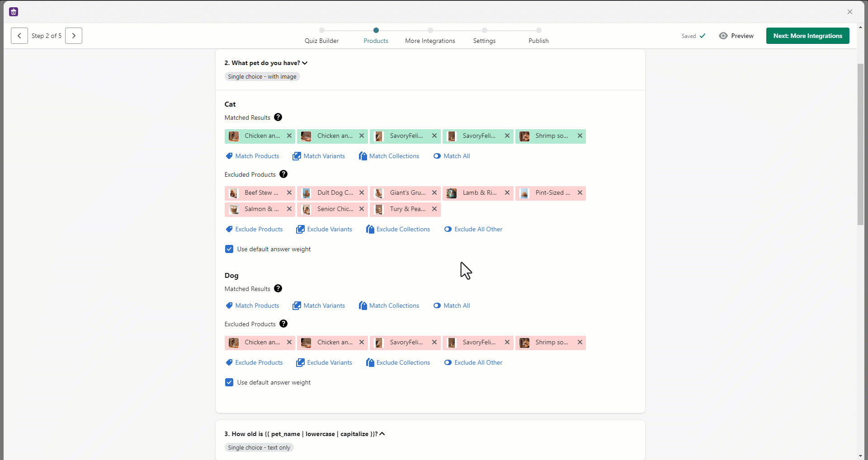The height and width of the screenshot is (460, 868).
Task: Toggle Exclude All Other for Dog
Action: (473, 363)
